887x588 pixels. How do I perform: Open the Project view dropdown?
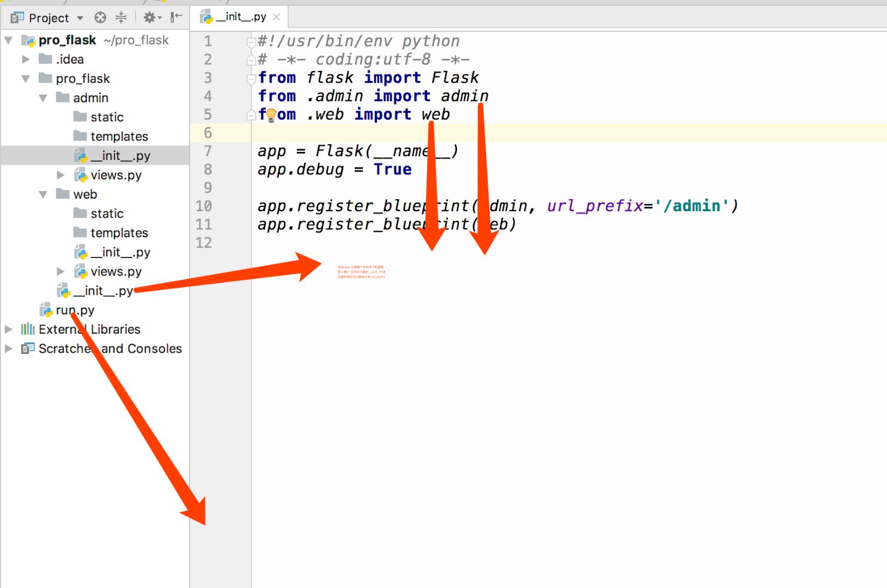tap(80, 18)
